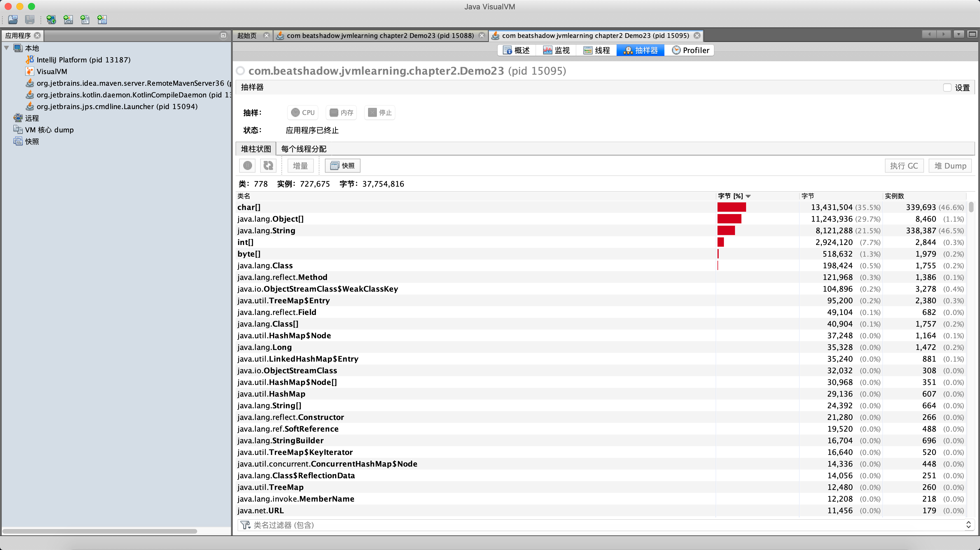Start 内存 sampling
Image resolution: width=980 pixels, height=550 pixels.
point(341,113)
